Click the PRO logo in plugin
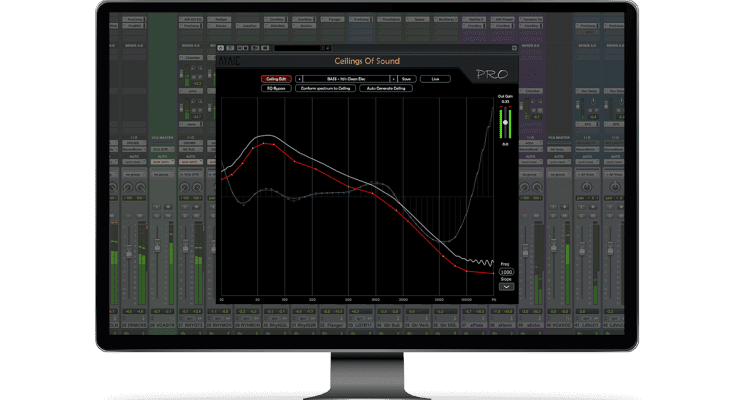This screenshot has height=400, width=735. (x=493, y=75)
